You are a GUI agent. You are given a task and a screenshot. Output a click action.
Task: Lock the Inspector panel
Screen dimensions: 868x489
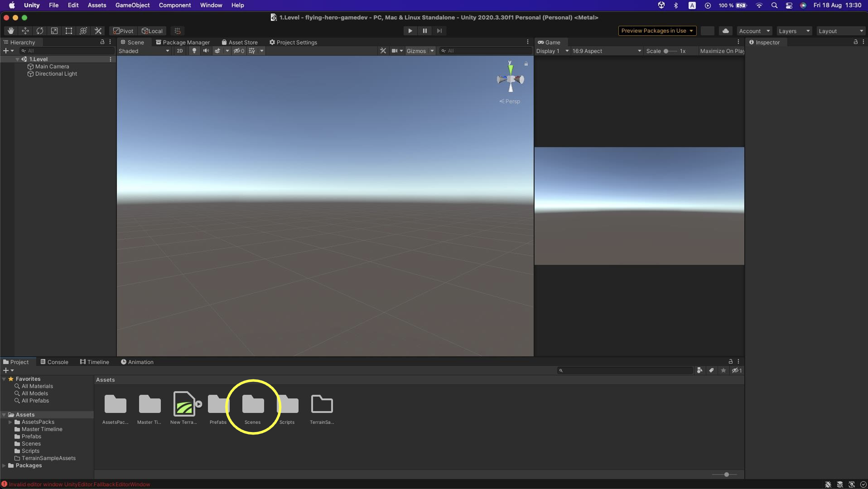(856, 42)
